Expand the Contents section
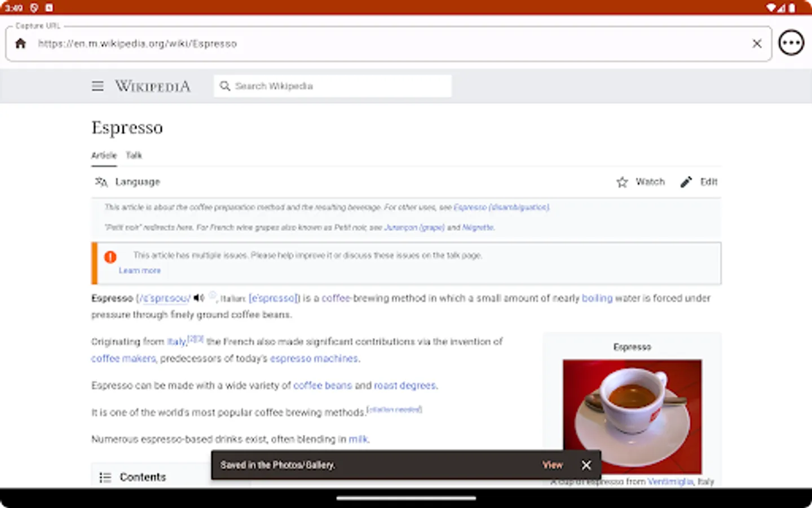 [x=133, y=477]
